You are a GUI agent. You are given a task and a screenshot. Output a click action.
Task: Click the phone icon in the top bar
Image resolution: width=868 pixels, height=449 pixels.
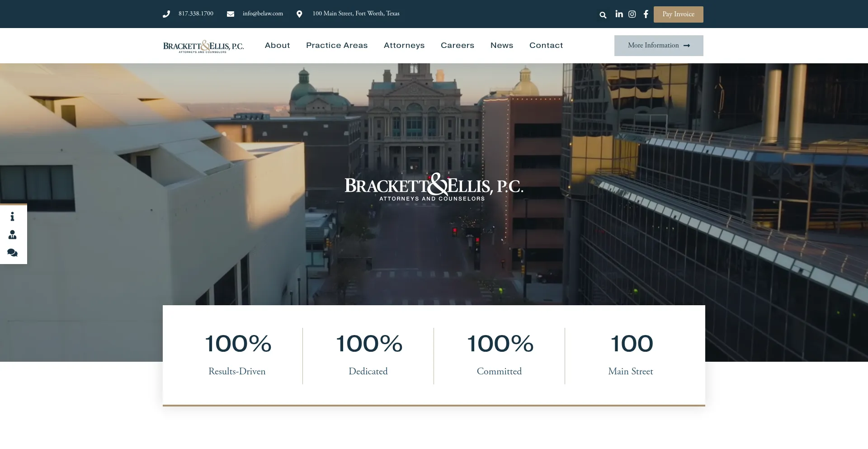pos(166,14)
